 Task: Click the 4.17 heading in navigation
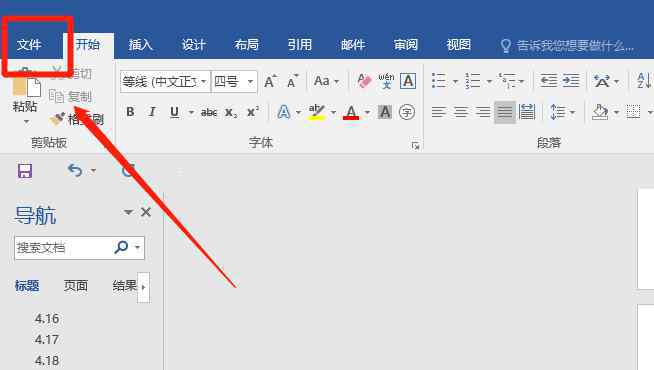47,339
